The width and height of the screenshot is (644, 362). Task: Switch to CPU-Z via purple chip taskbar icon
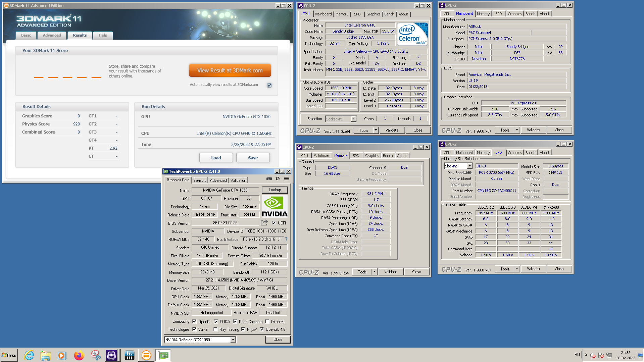click(112, 355)
